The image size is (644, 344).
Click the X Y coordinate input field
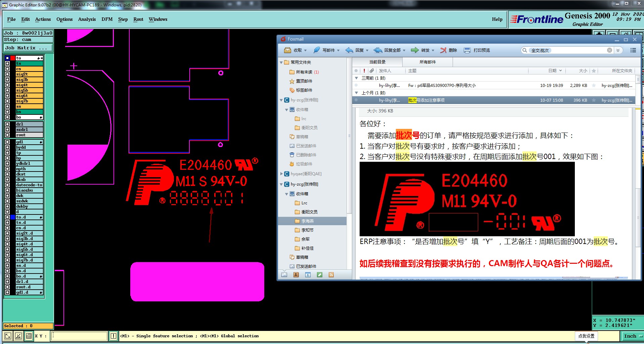pos(79,336)
